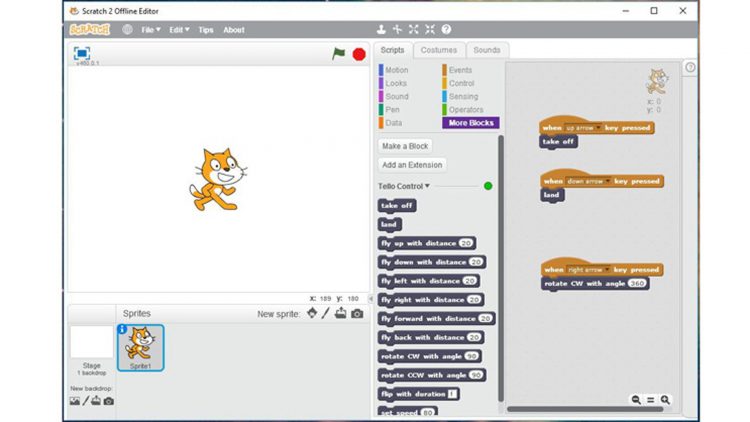Switch to the Scripts tab
Image resolution: width=750 pixels, height=422 pixels.
392,50
